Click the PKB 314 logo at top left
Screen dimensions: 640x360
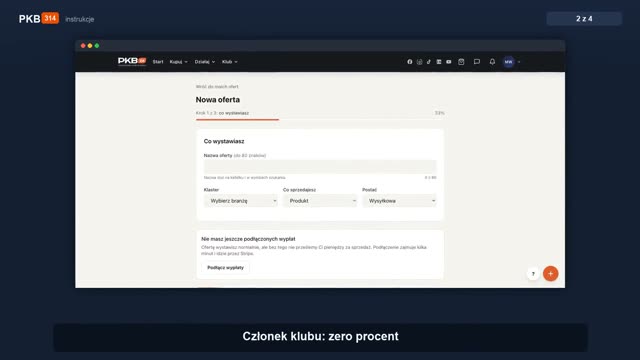[39, 19]
